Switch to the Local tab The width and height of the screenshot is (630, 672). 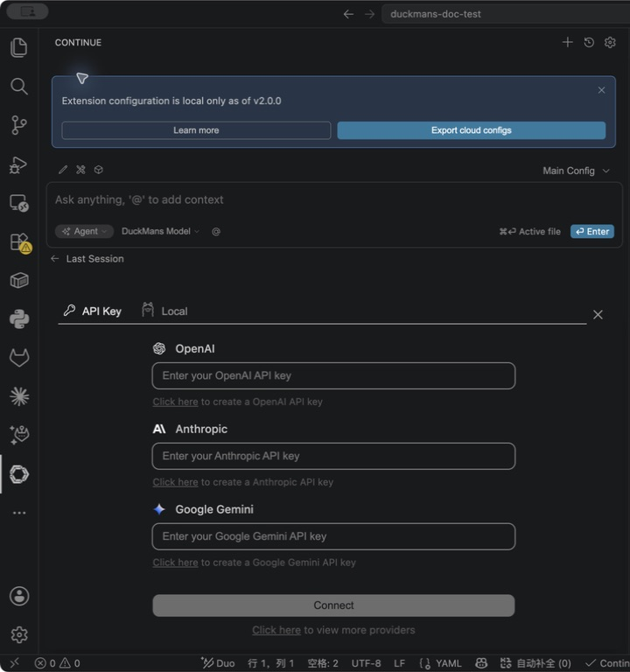pyautogui.click(x=164, y=311)
